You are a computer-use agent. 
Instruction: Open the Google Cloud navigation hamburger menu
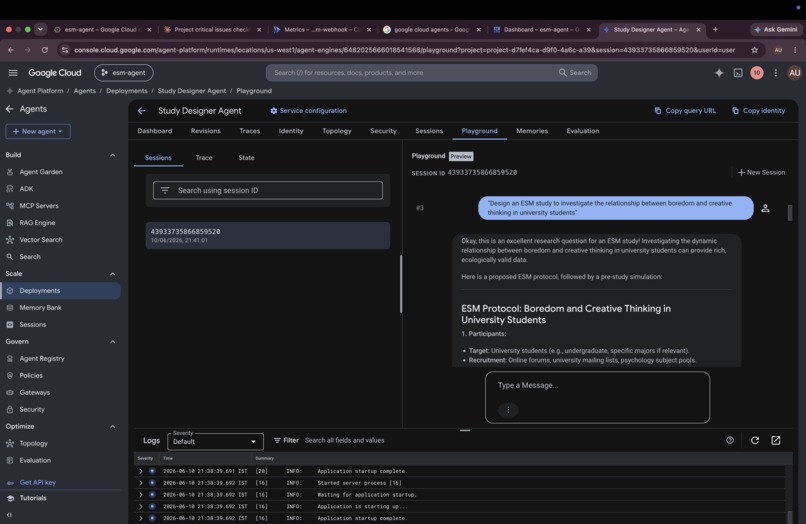[13, 73]
